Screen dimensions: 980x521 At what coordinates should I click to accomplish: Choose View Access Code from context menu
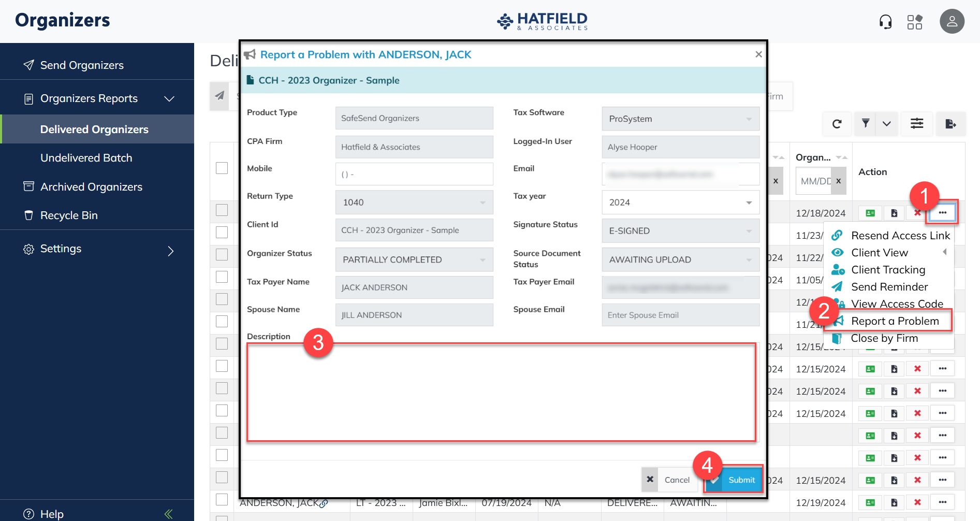(897, 304)
